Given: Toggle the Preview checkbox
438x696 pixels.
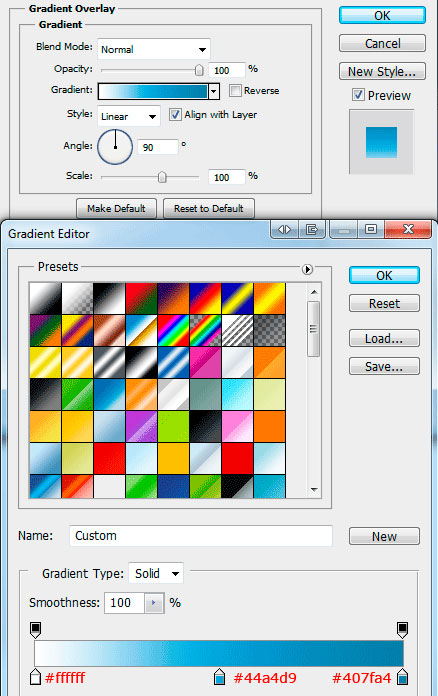Looking at the screenshot, I should (358, 95).
